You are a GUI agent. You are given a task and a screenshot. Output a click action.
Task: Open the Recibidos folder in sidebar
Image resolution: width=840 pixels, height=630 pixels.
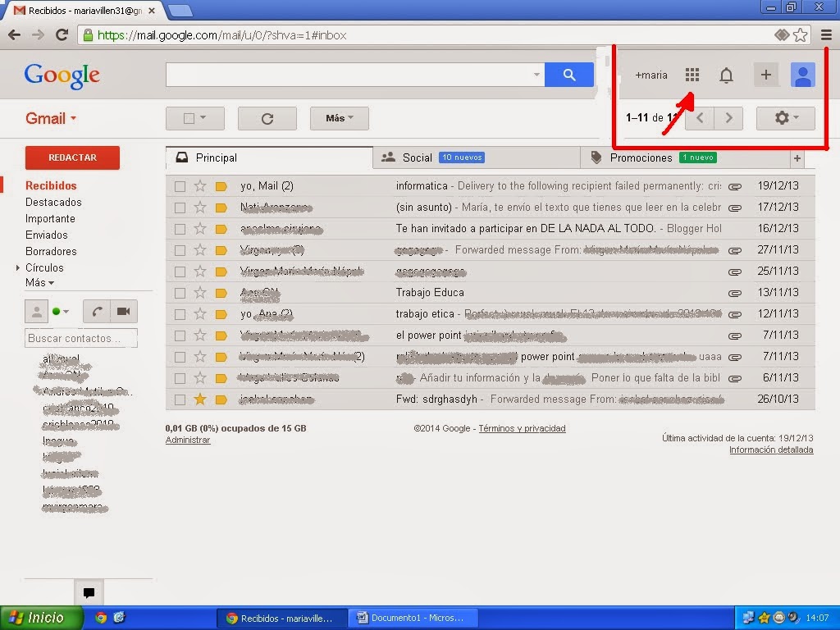[x=51, y=185]
